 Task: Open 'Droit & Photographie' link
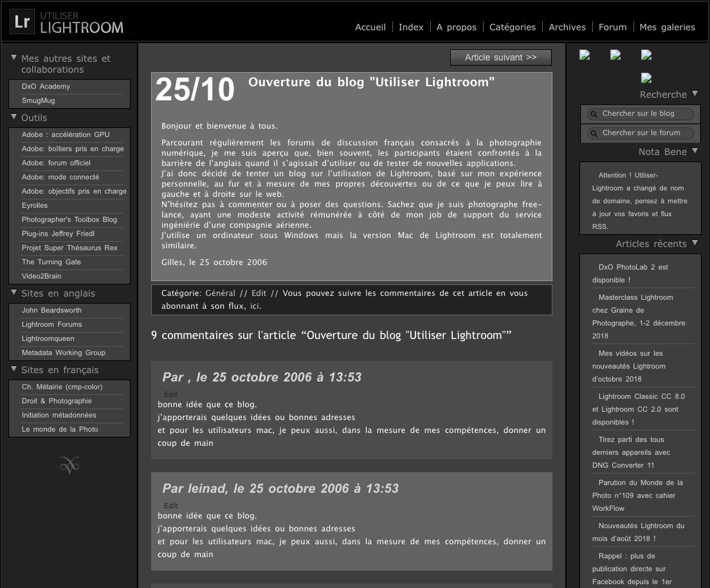click(x=57, y=401)
